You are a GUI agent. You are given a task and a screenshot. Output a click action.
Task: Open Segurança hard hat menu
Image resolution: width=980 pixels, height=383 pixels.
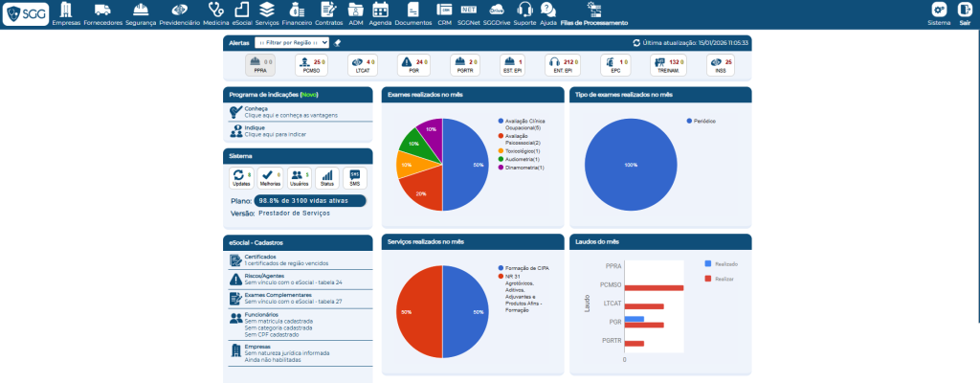point(138,11)
